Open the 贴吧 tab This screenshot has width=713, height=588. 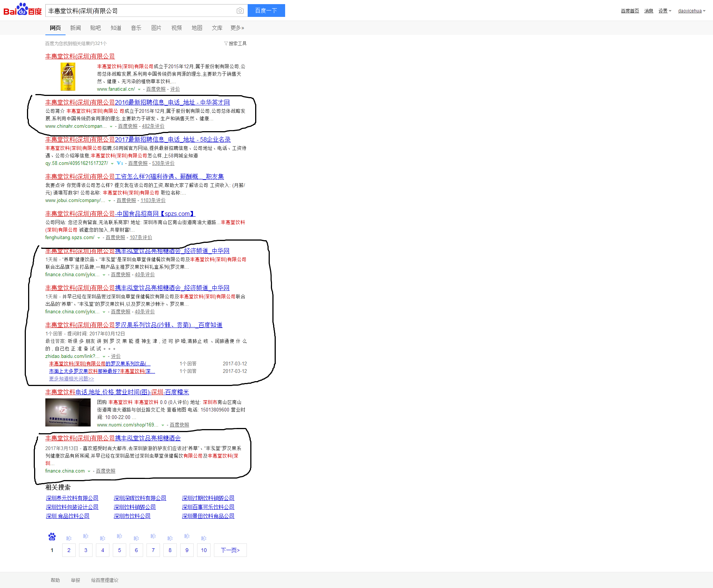point(96,28)
